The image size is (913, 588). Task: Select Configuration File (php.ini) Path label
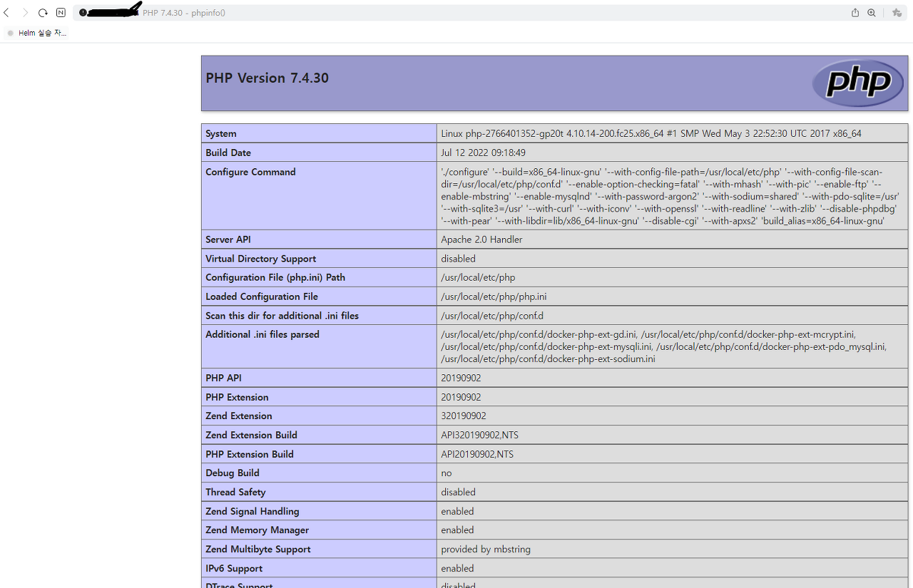click(275, 277)
